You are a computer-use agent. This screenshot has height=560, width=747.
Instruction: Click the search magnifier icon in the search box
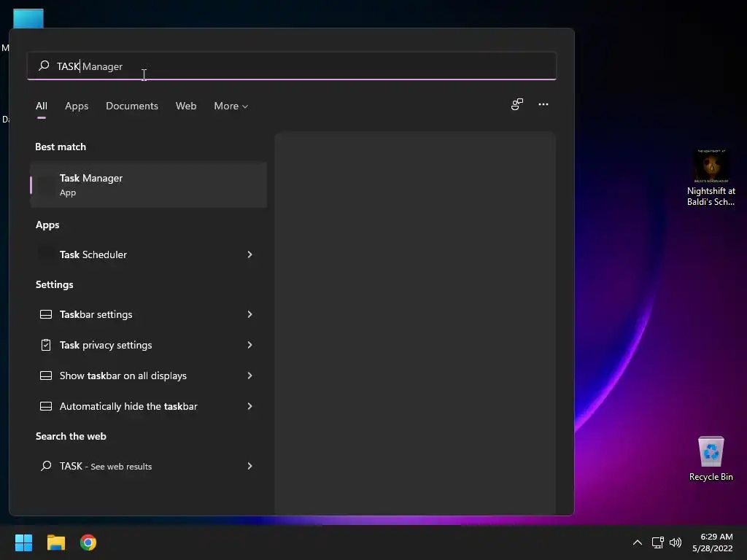pos(44,66)
